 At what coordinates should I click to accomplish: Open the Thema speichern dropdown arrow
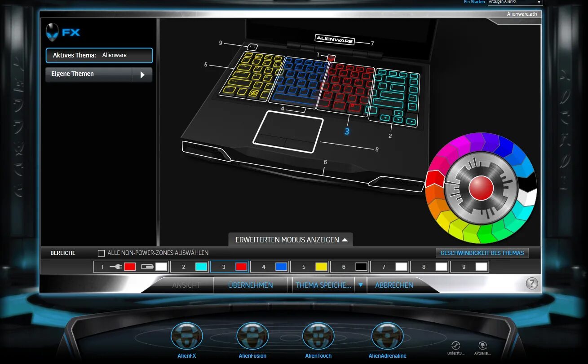[361, 285]
